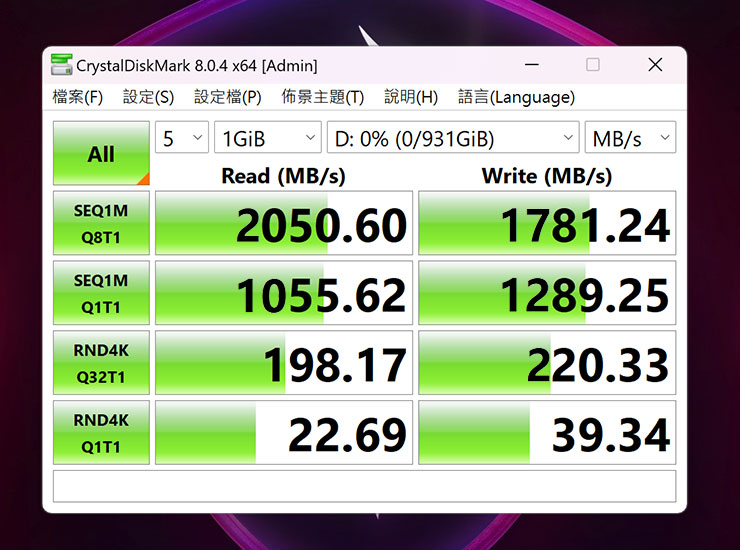Start the SEQ1M Q8T1 test
740x550 pixels.
point(101,223)
